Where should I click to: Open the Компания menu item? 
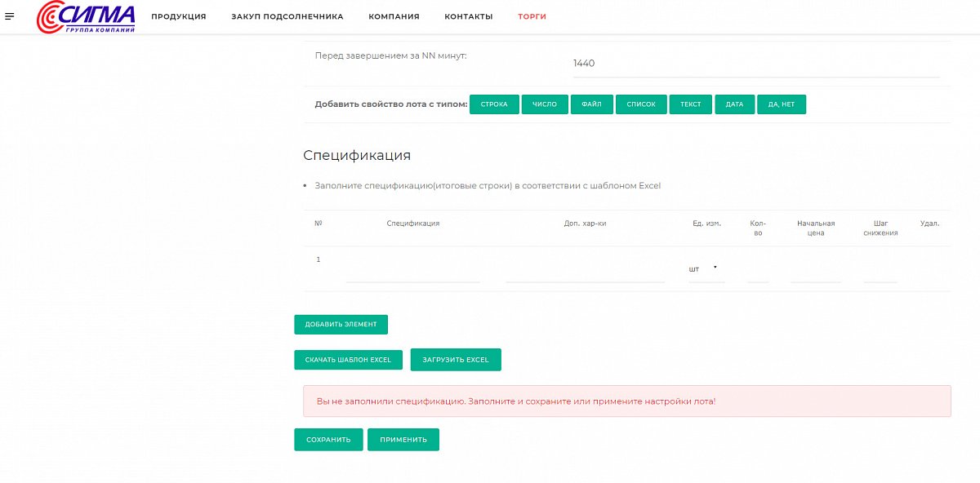394,16
